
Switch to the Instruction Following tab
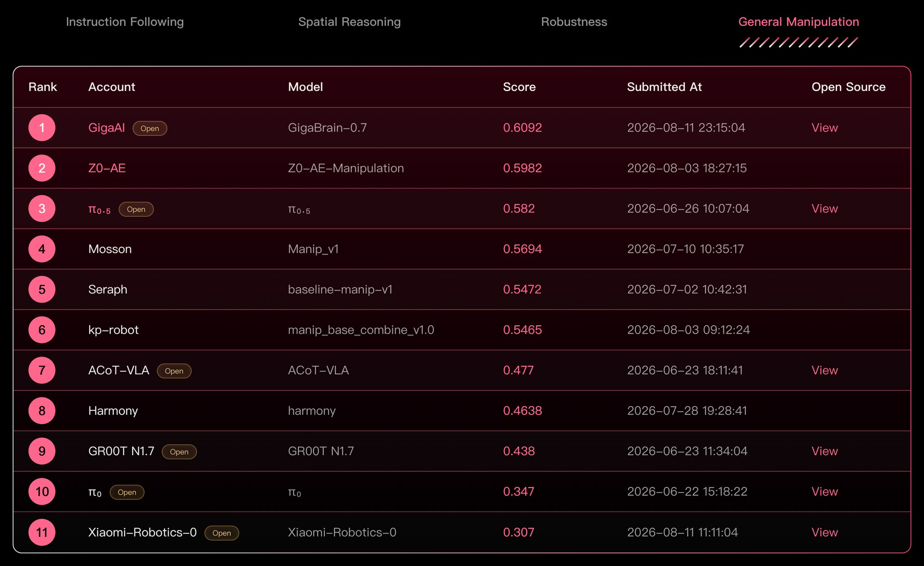coord(125,22)
